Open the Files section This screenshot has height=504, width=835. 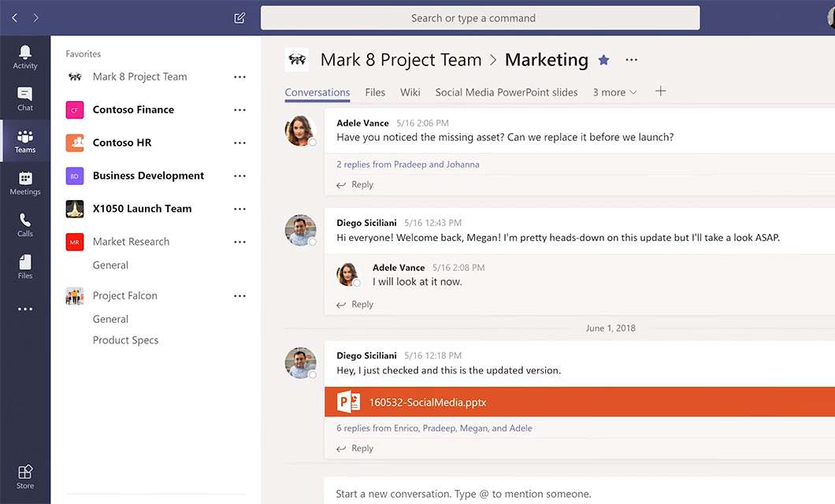pos(24,265)
